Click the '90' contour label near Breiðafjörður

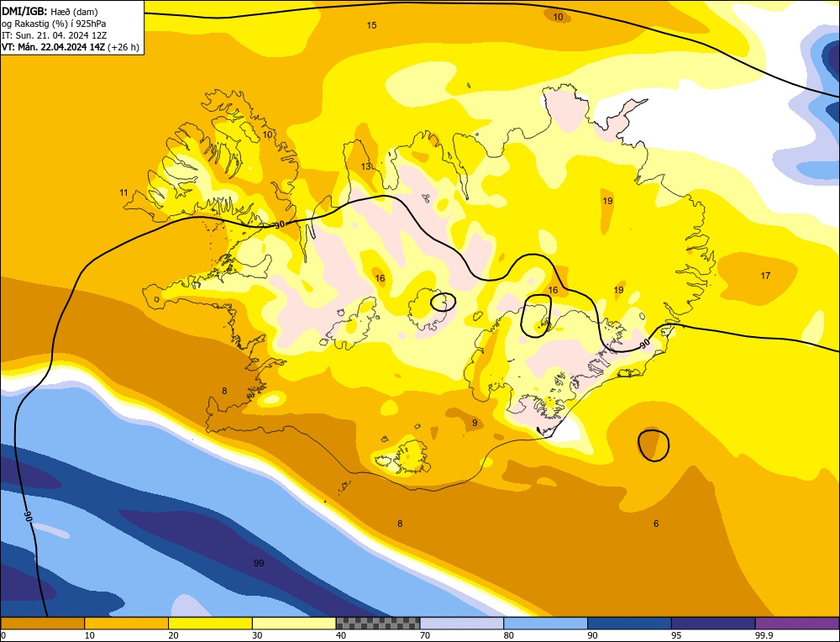279,225
